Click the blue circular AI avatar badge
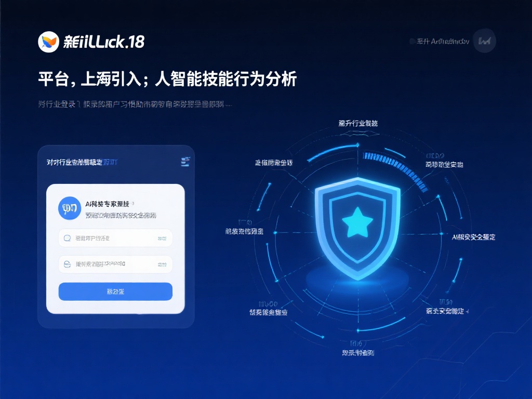The height and width of the screenshot is (399, 532). pos(70,208)
